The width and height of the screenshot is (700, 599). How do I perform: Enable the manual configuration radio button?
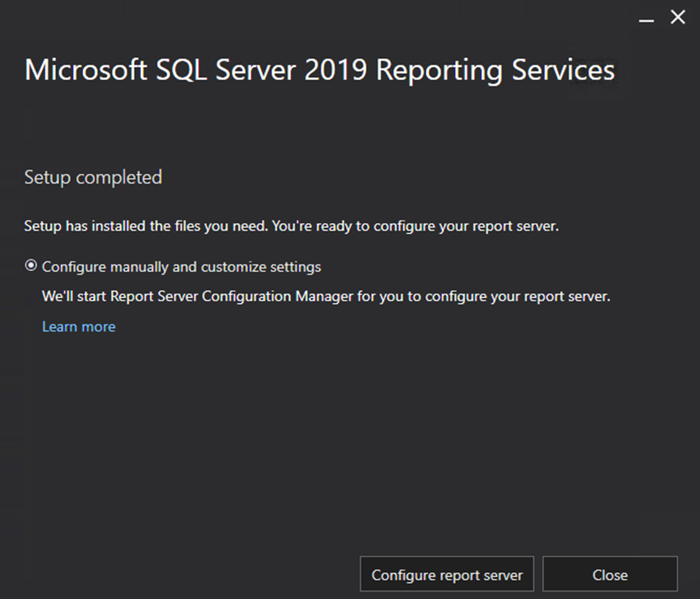[30, 266]
